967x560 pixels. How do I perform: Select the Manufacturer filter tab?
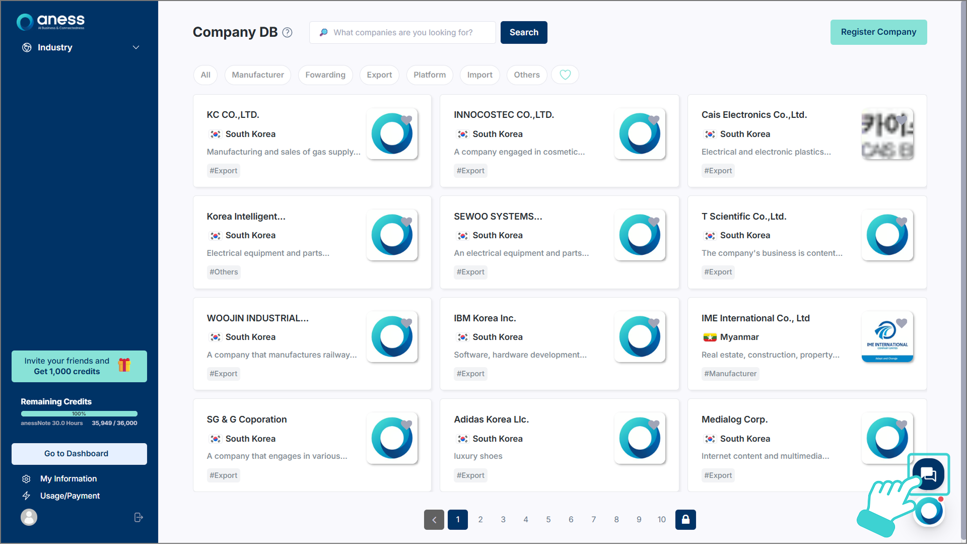click(258, 75)
